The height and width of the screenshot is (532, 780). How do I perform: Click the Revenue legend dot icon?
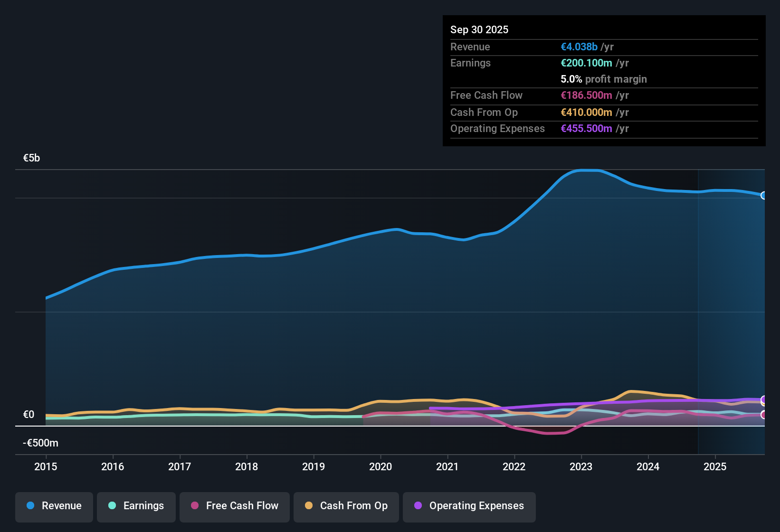[x=30, y=506]
